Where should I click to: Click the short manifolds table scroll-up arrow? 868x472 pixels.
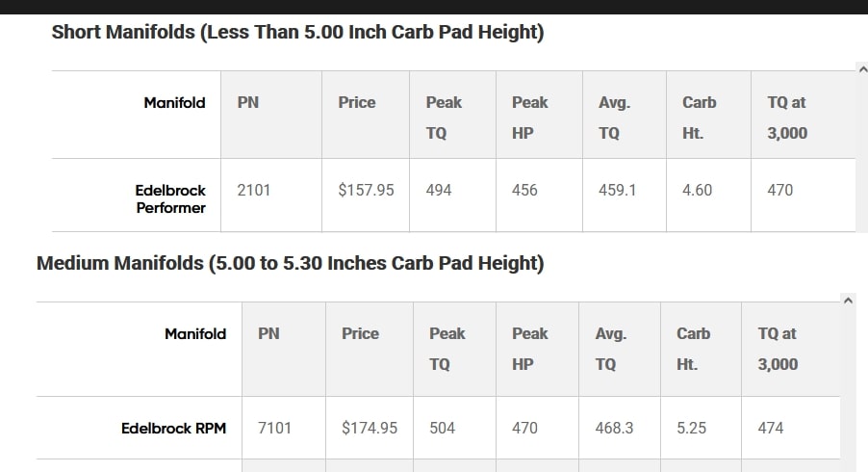(862, 69)
